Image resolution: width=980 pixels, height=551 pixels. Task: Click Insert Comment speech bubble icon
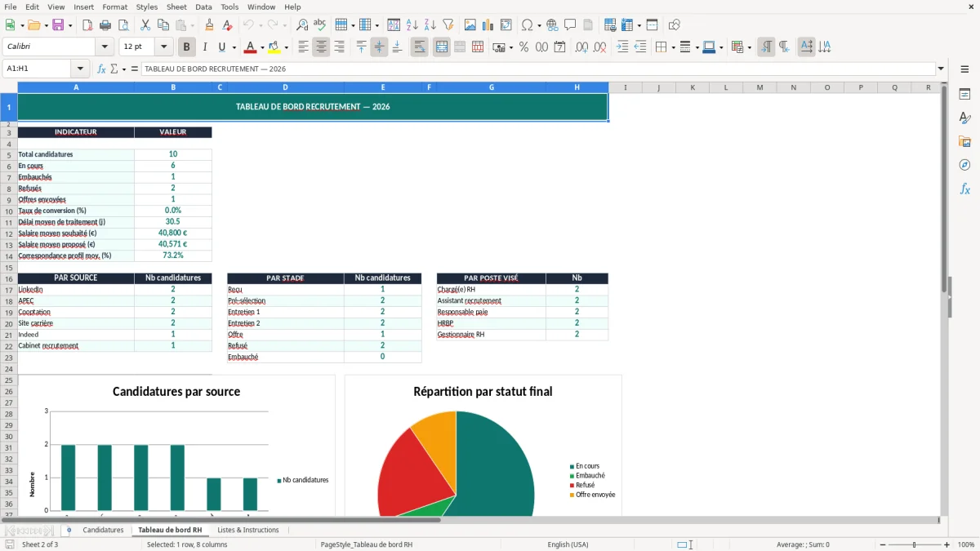570,25
